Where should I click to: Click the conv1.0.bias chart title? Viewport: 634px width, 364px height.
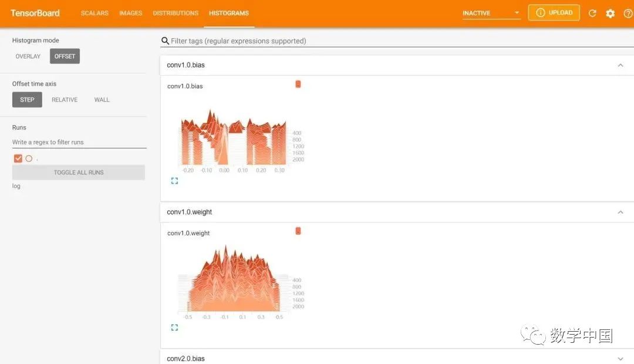click(x=185, y=86)
